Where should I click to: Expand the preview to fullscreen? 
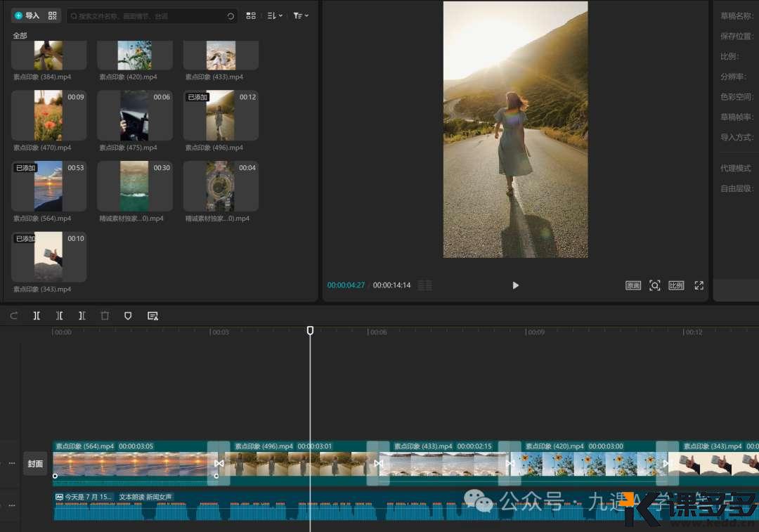699,285
